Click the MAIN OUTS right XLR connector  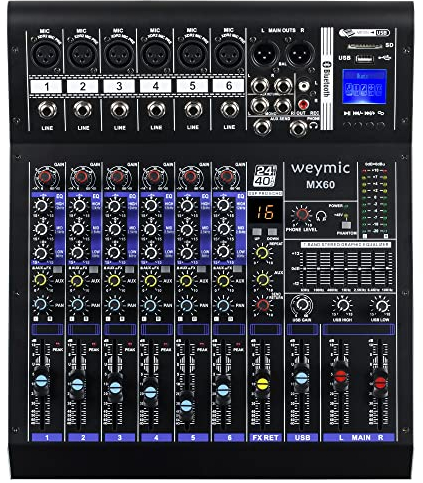pos(300,54)
